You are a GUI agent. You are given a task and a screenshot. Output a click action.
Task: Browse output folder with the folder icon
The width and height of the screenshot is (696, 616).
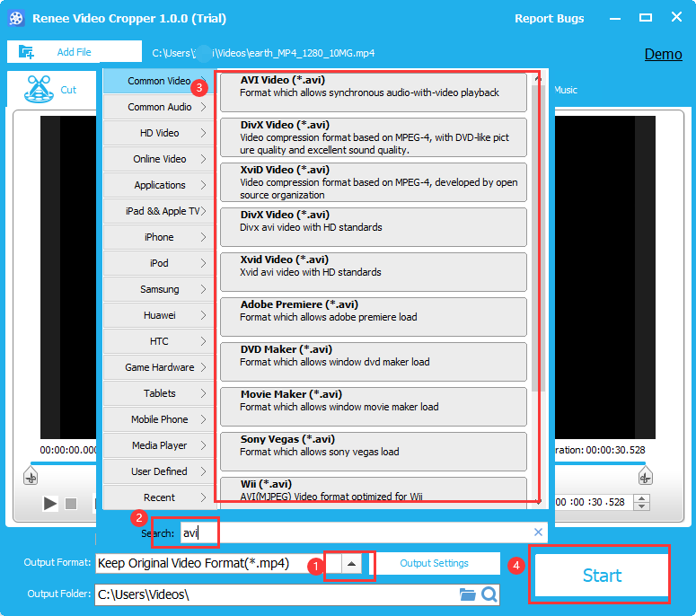click(467, 594)
